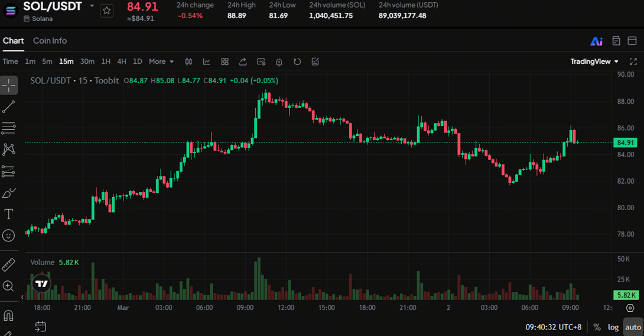
Task: Expand the More timeframes dropdown
Action: (x=161, y=61)
